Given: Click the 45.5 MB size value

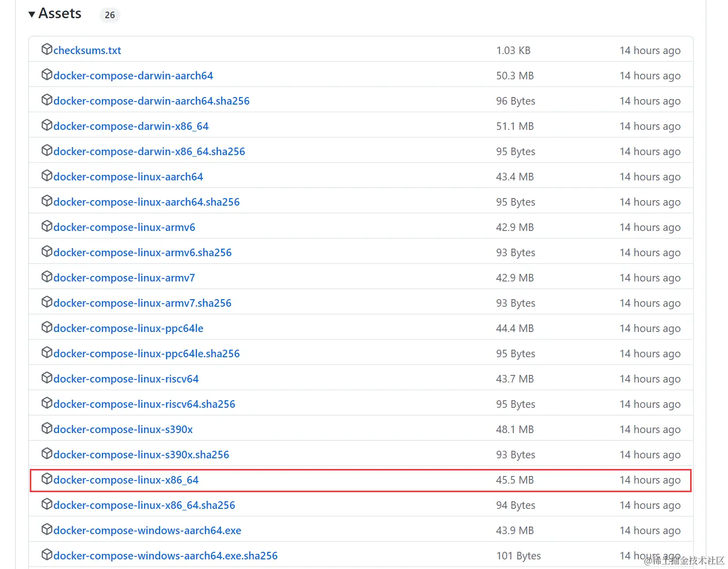Looking at the screenshot, I should tap(515, 480).
